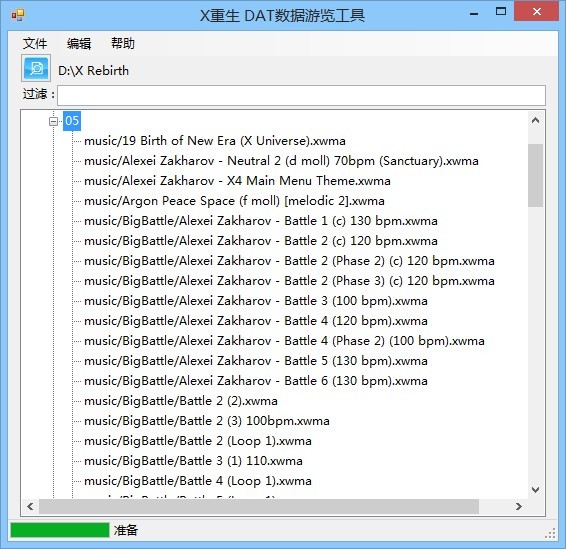Click the vertical scrollbar thumb
This screenshot has width=566, height=549.
[535, 175]
